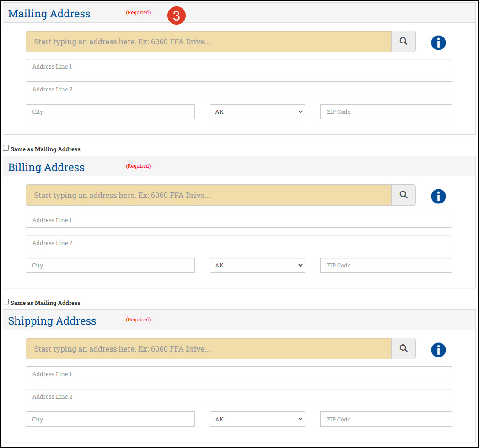Click the Shipping Address City field
The width and height of the screenshot is (479, 448).
pyautogui.click(x=110, y=419)
